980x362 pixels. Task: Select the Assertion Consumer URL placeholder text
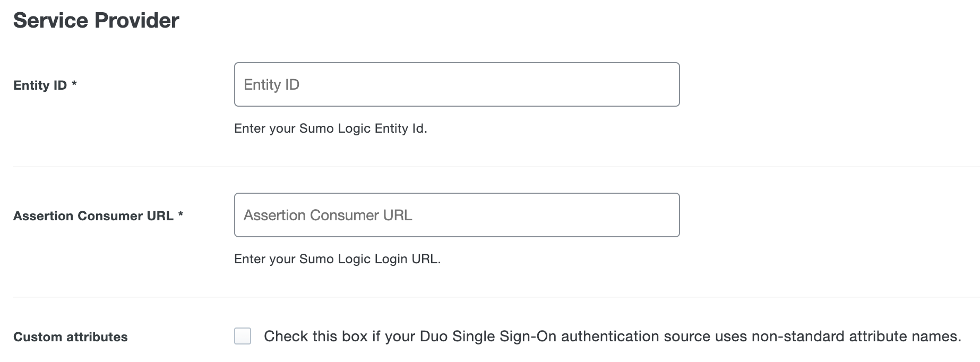point(327,214)
